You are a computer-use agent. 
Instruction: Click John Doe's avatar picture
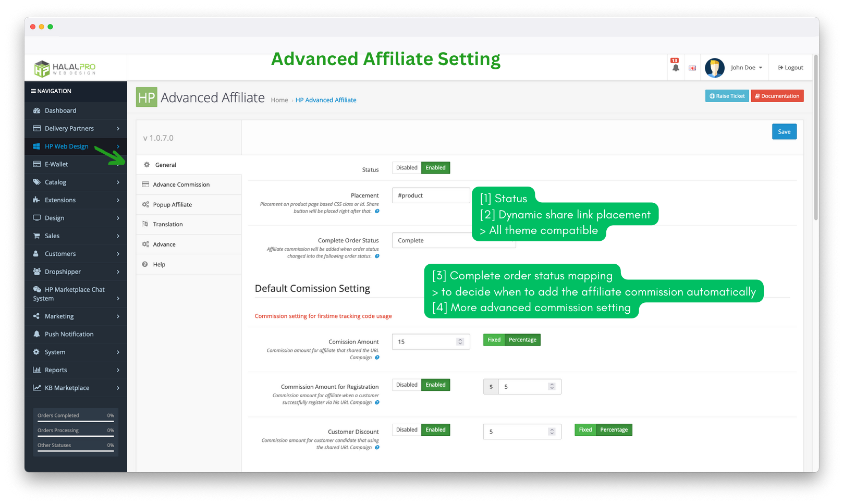pos(714,68)
